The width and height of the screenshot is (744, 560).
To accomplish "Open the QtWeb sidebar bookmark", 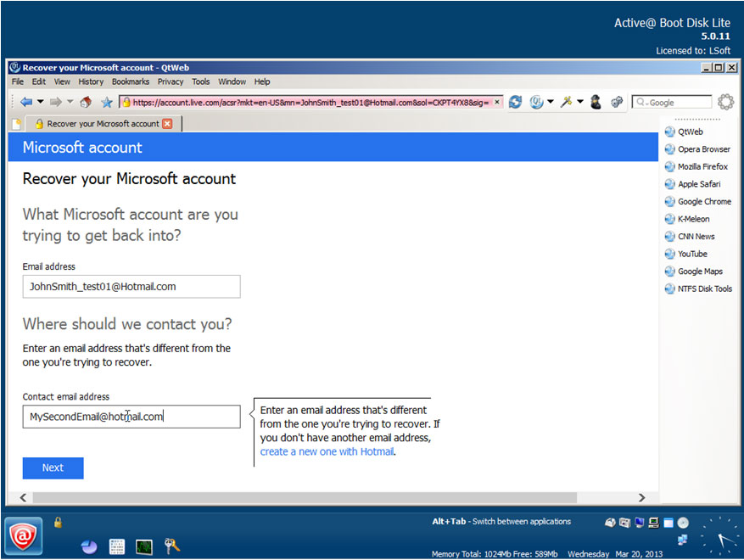I will 684,132.
